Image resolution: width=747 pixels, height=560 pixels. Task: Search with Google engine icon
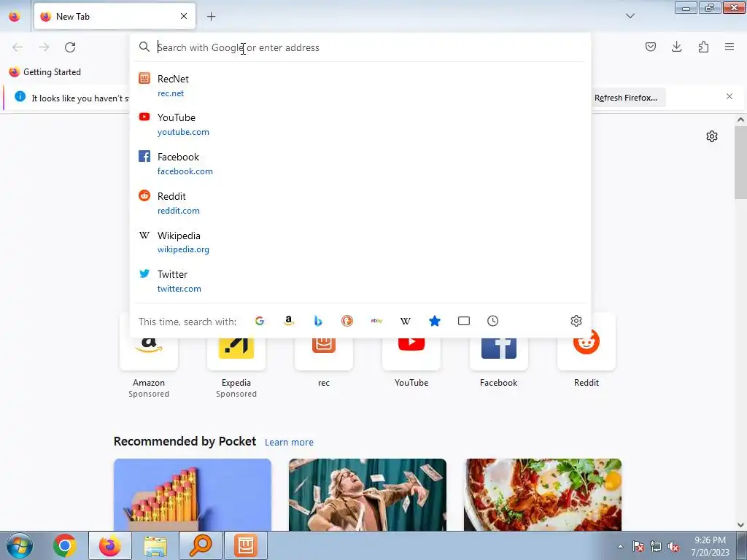point(260,321)
